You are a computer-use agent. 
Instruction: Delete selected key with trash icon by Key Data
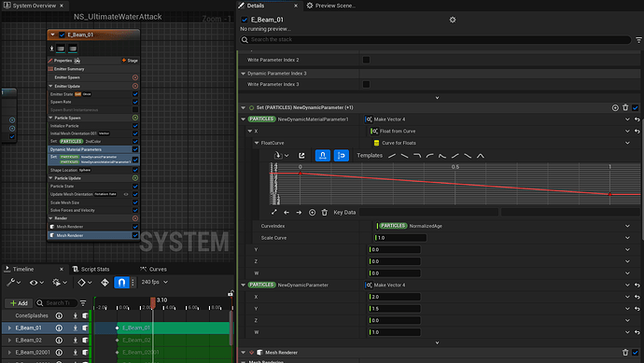(325, 213)
